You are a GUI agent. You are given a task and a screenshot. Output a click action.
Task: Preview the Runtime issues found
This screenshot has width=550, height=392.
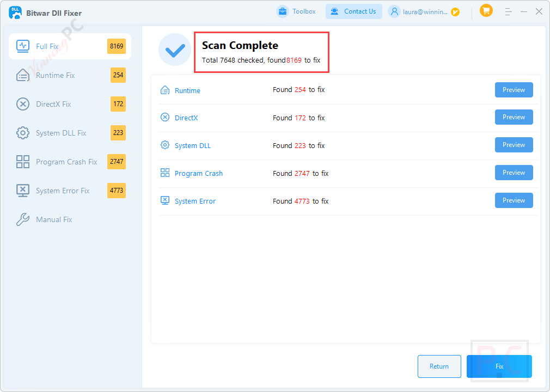click(x=514, y=89)
